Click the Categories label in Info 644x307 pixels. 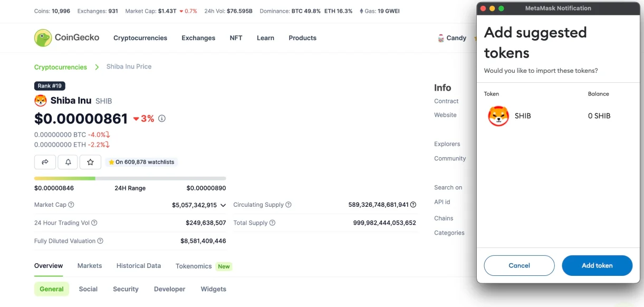(x=449, y=233)
